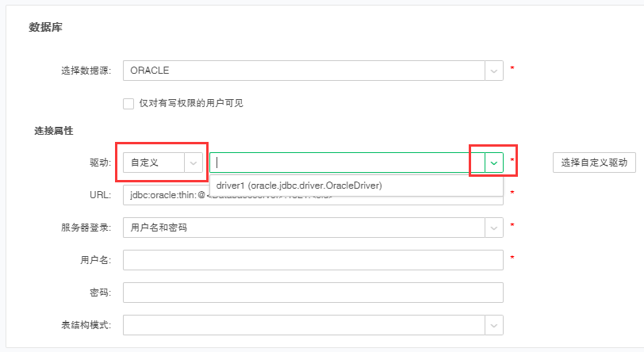
Task: Expand the 自定义 driver type dropdown
Action: [x=193, y=163]
